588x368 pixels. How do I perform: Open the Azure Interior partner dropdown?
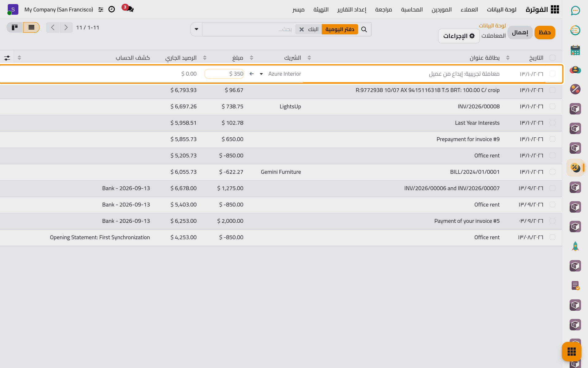(x=261, y=74)
